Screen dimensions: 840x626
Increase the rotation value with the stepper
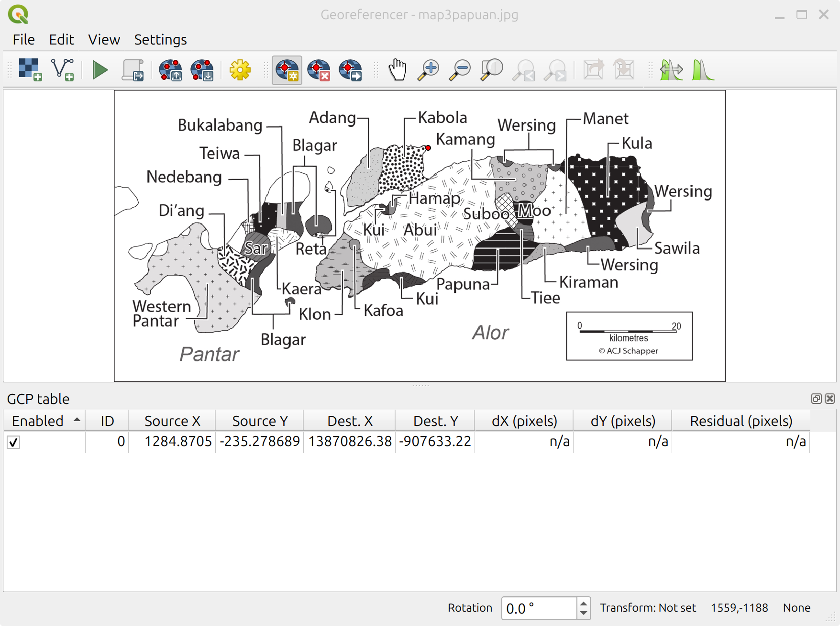click(584, 604)
